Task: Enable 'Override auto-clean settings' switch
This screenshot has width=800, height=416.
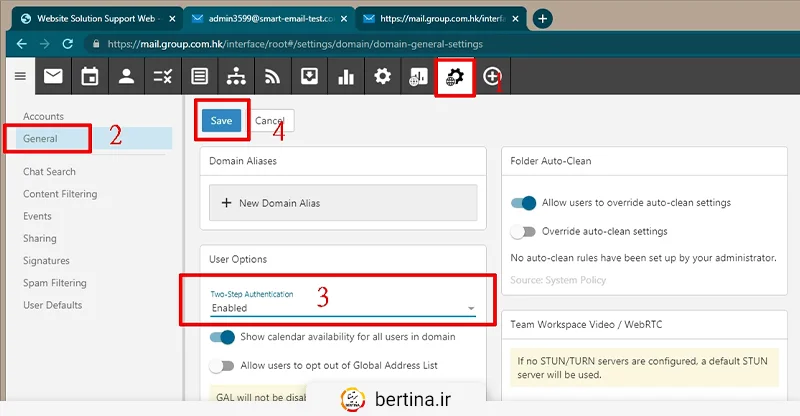Action: [x=523, y=232]
